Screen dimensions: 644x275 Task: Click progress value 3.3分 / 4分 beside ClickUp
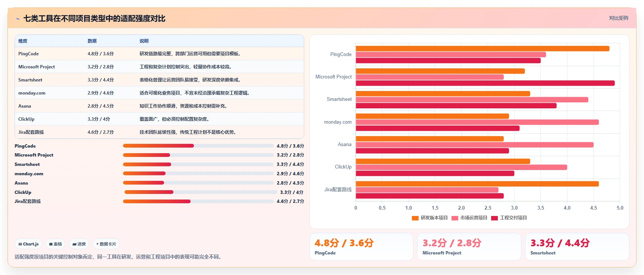(x=292, y=192)
